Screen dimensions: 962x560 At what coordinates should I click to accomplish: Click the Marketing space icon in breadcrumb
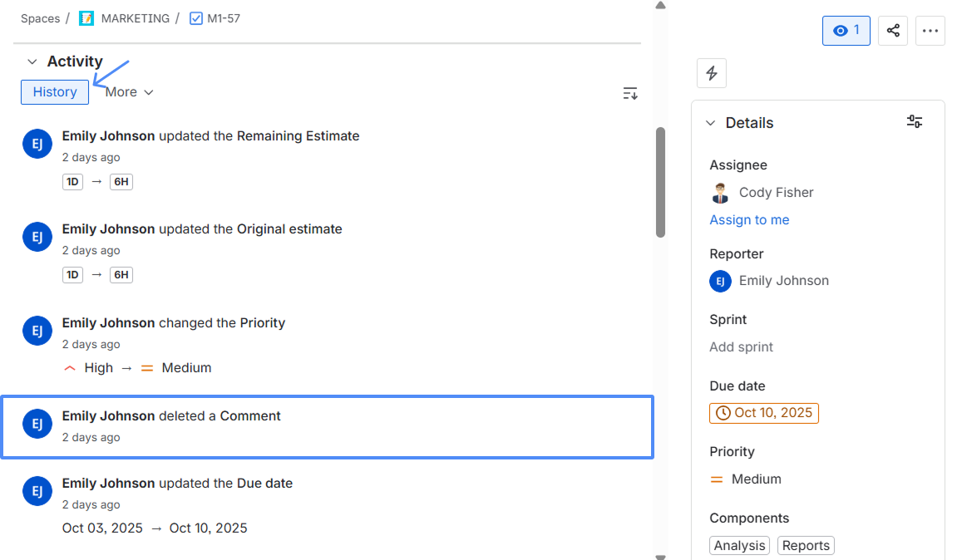(x=86, y=18)
